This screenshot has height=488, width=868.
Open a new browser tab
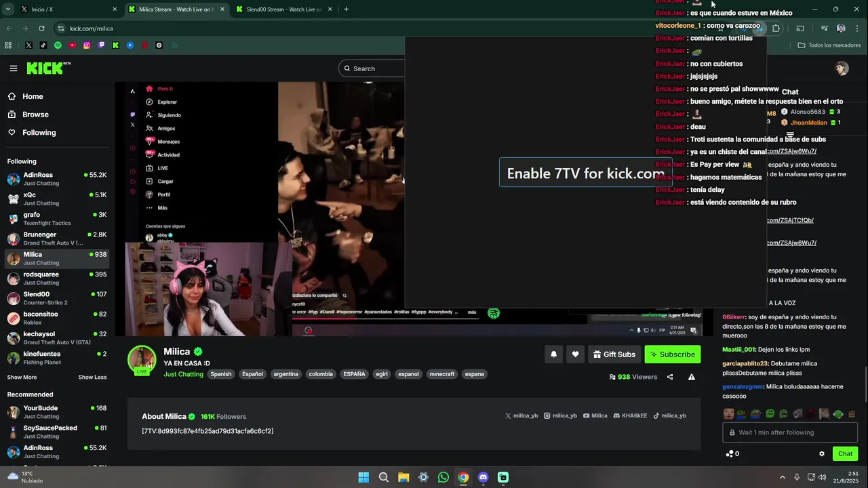pos(346,9)
